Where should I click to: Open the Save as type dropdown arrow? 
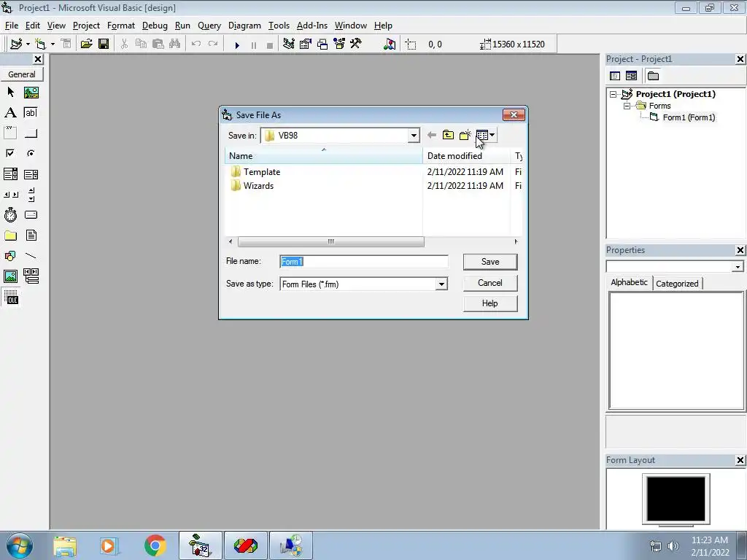tap(441, 284)
